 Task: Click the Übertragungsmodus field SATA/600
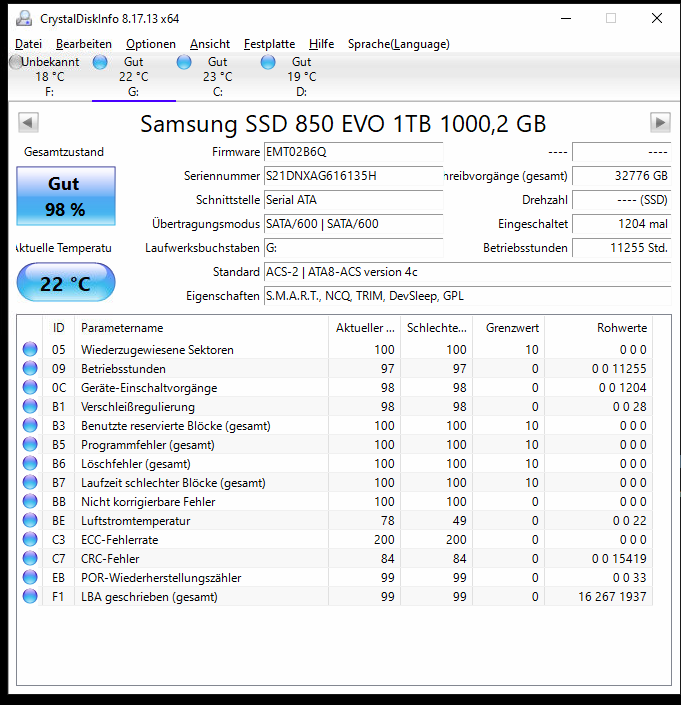pos(353,224)
